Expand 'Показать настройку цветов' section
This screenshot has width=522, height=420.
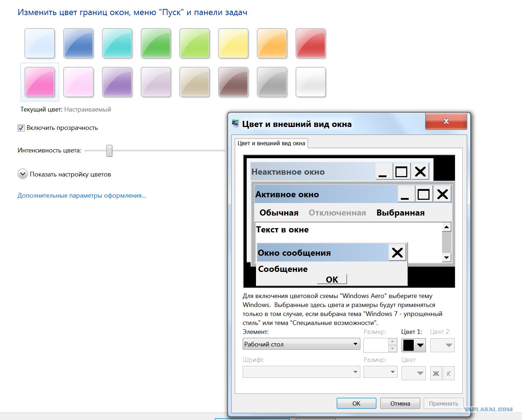point(23,174)
